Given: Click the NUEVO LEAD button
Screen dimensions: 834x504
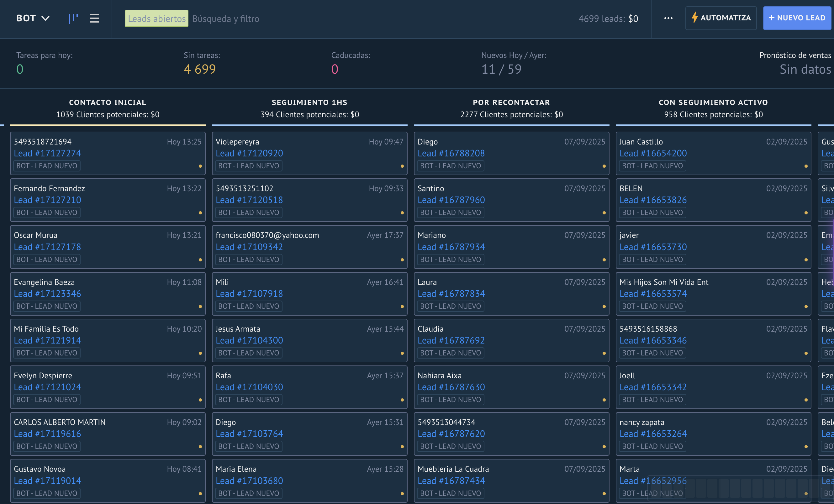Looking at the screenshot, I should tap(797, 17).
